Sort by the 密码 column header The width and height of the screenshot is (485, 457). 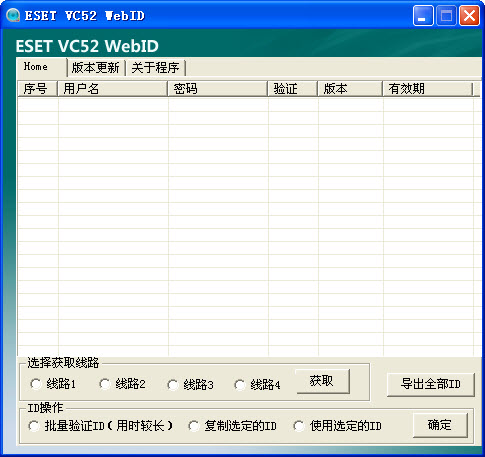218,89
